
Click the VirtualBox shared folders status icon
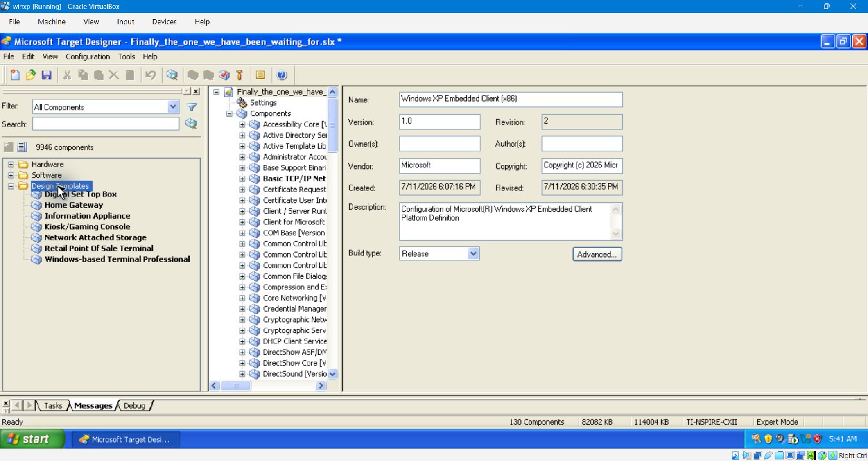click(779, 455)
